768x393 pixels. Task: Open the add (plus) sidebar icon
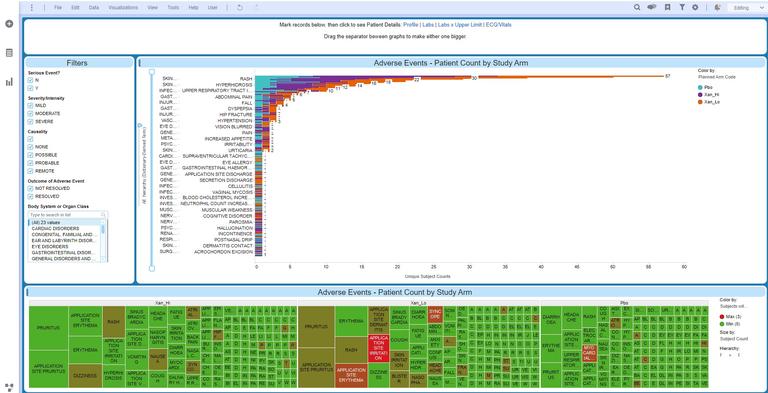[x=9, y=24]
